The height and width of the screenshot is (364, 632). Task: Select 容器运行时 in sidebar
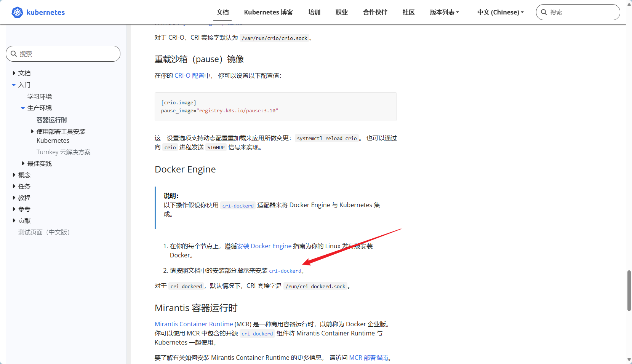click(52, 120)
